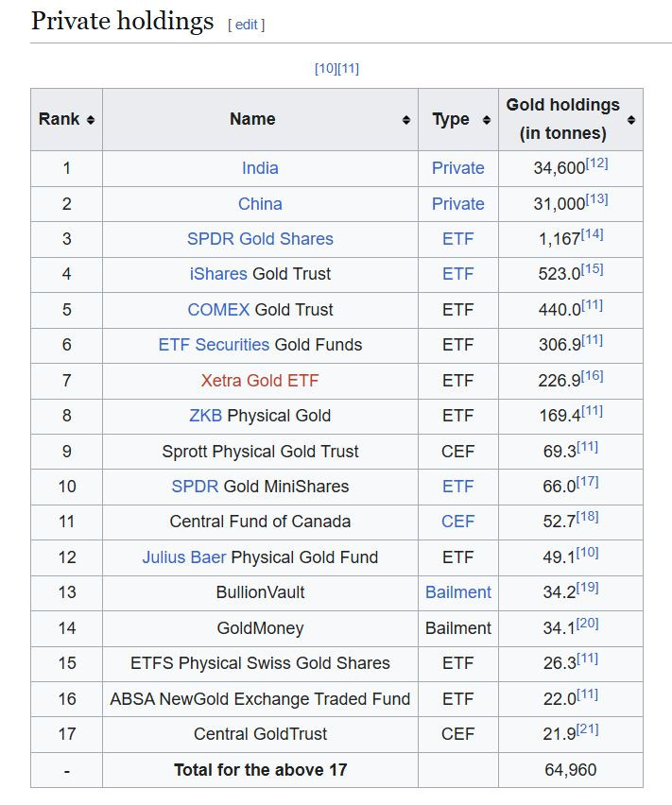Click the red Xetra Gold ETF link
Viewport: 672px width, 805px height.
coord(260,381)
